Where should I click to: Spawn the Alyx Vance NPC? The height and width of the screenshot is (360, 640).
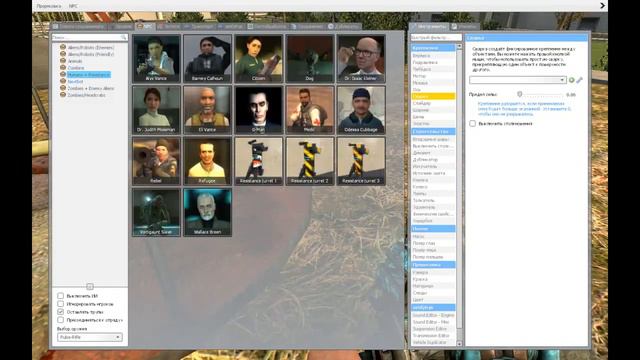156,58
